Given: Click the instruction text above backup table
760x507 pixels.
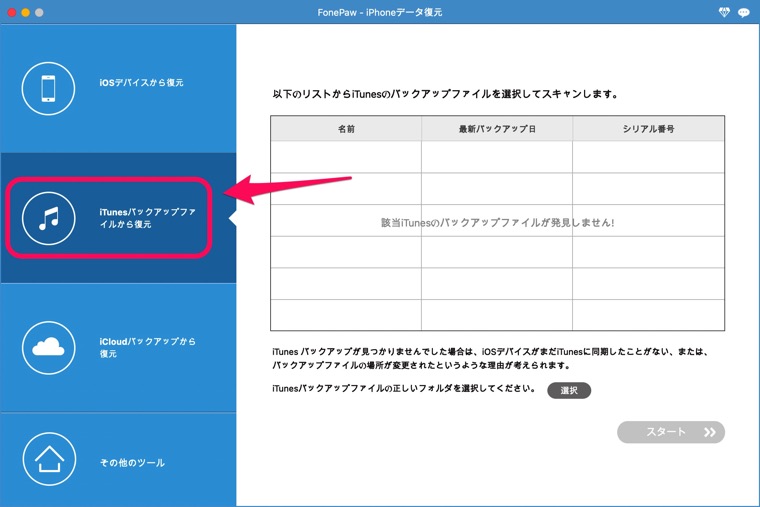Looking at the screenshot, I should (x=445, y=94).
